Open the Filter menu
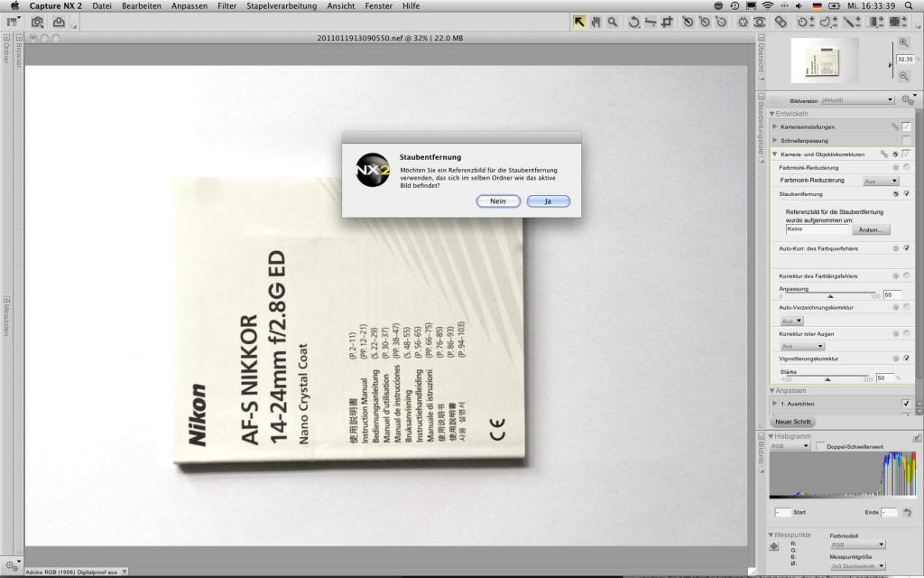The width and height of the screenshot is (924, 578). tap(226, 6)
